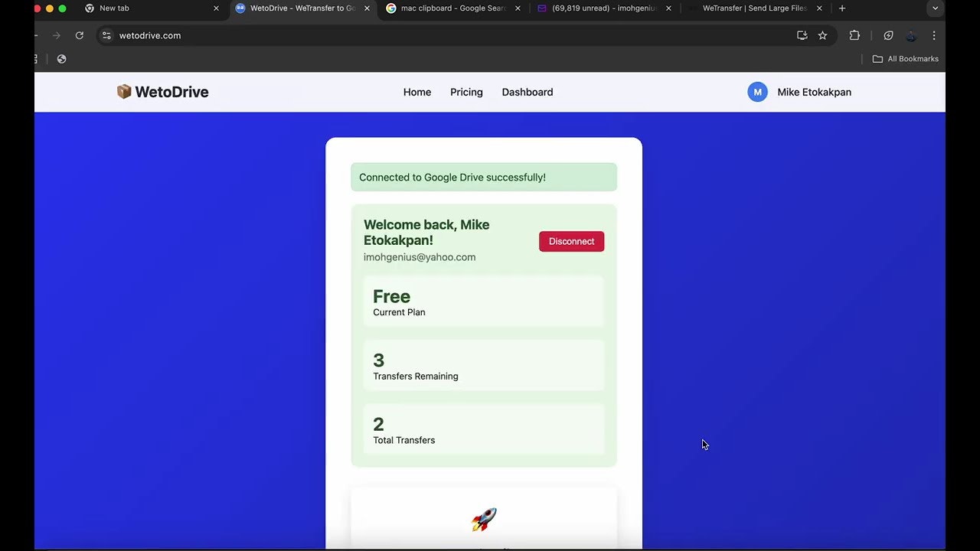
Task: Switch to the mac clipboard Google Search tab
Action: [453, 8]
